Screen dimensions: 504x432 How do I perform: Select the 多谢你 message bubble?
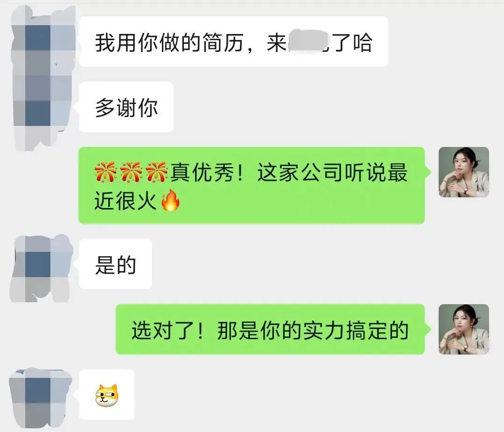pyautogui.click(x=126, y=107)
